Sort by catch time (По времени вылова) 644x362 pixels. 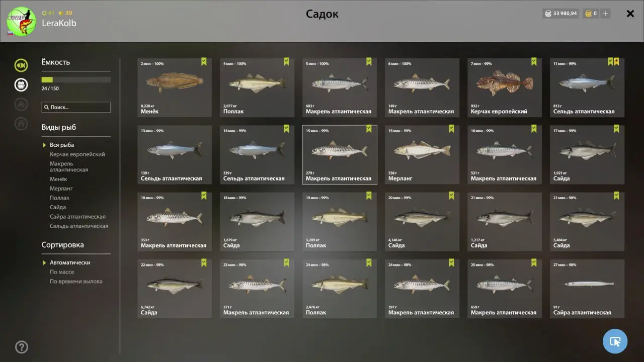tap(76, 282)
